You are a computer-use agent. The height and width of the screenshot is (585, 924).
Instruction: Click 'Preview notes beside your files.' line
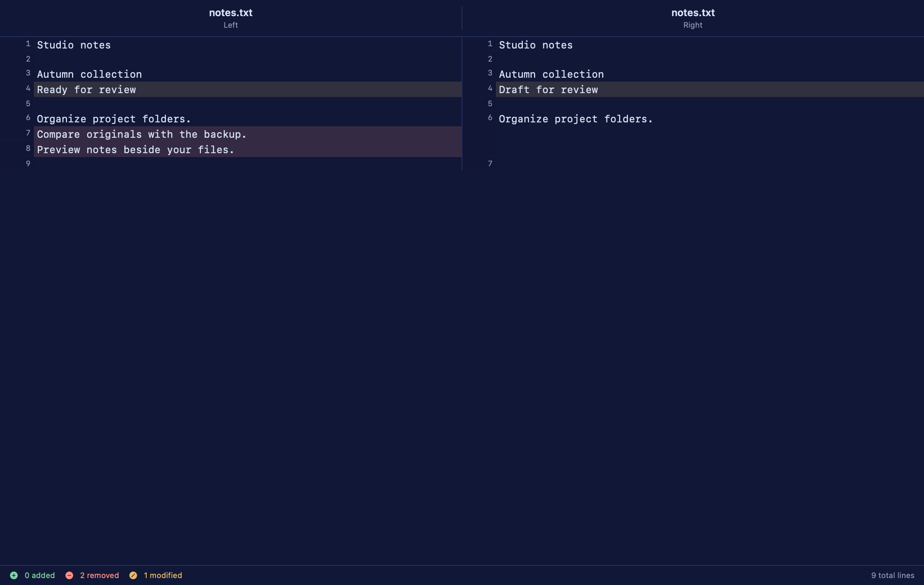248,149
